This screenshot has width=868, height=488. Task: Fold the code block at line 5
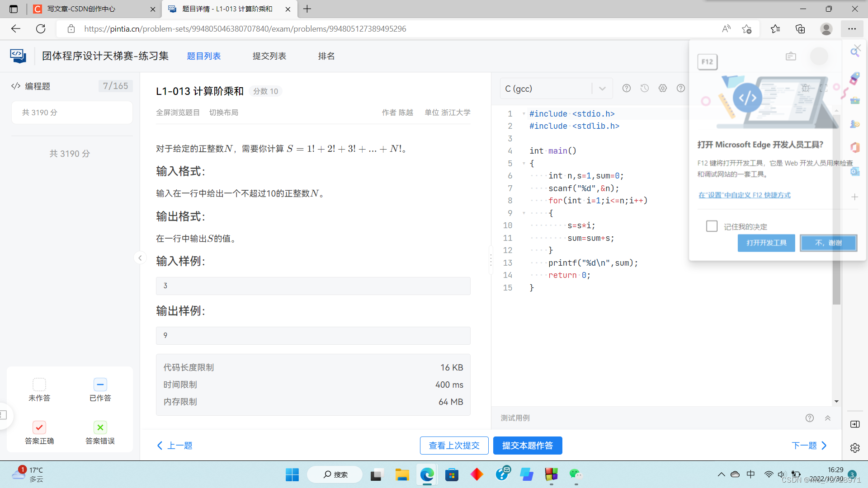(524, 163)
